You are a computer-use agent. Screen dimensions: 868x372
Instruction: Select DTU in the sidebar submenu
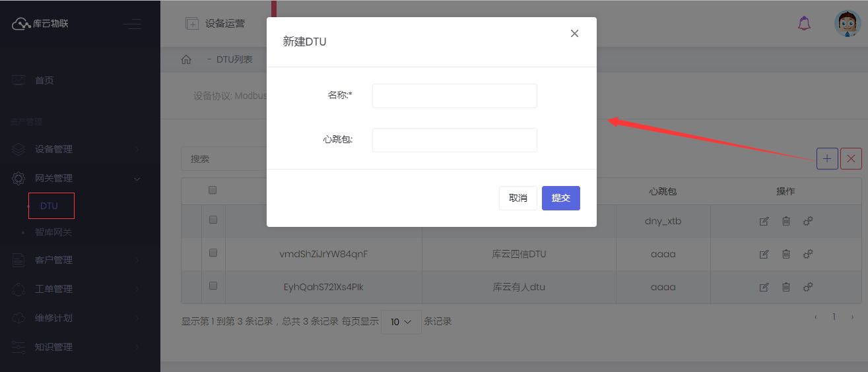[50, 206]
